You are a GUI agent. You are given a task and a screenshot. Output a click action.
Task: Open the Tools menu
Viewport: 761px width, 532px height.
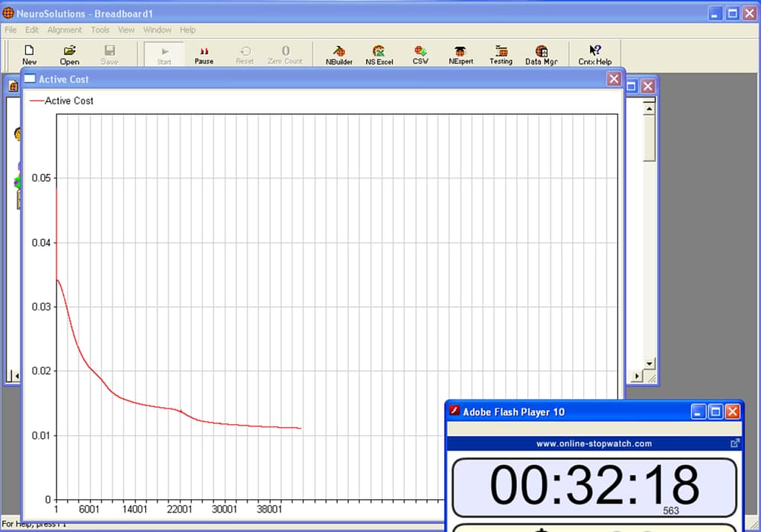(x=100, y=30)
